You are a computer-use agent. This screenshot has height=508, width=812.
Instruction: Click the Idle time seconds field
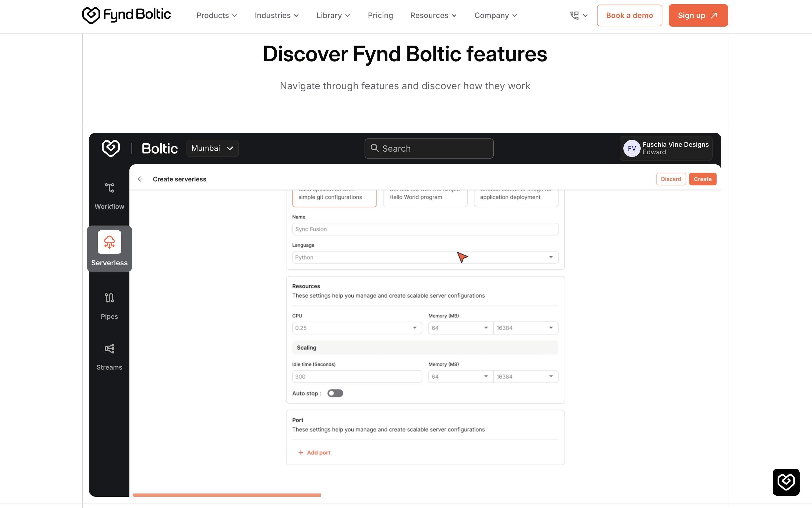click(x=357, y=377)
